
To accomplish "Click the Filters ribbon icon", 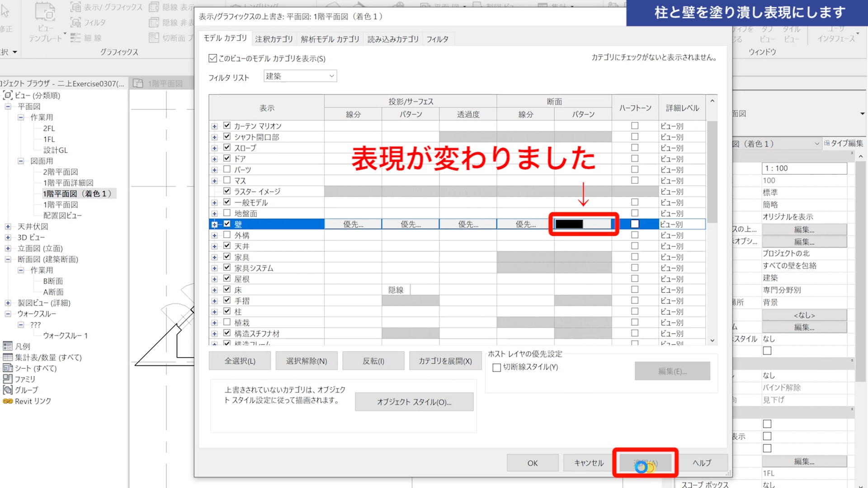I will 76,22.
